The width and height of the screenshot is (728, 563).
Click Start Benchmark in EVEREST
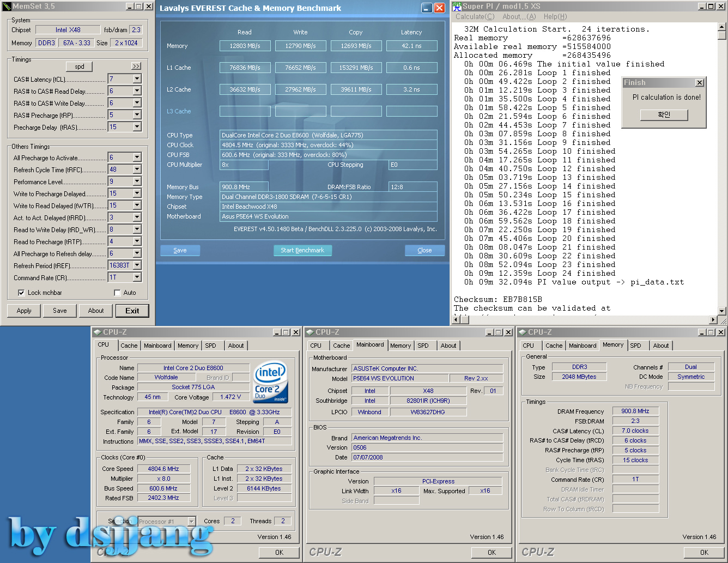point(302,250)
